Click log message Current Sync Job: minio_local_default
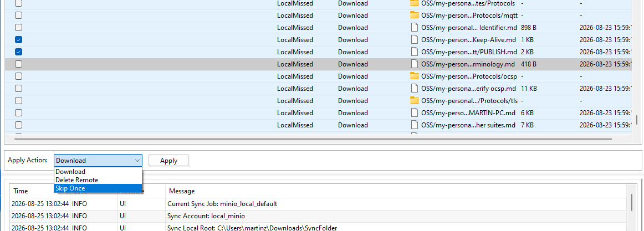 [x=222, y=203]
